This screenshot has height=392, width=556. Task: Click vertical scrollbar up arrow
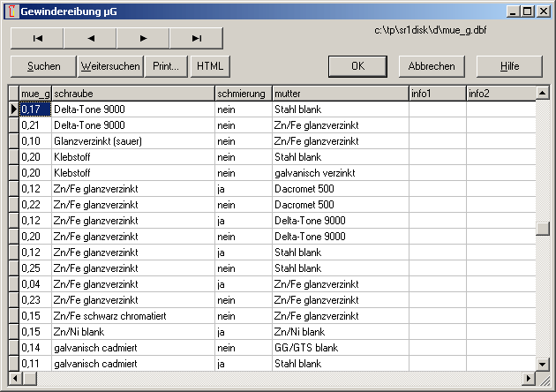point(543,92)
